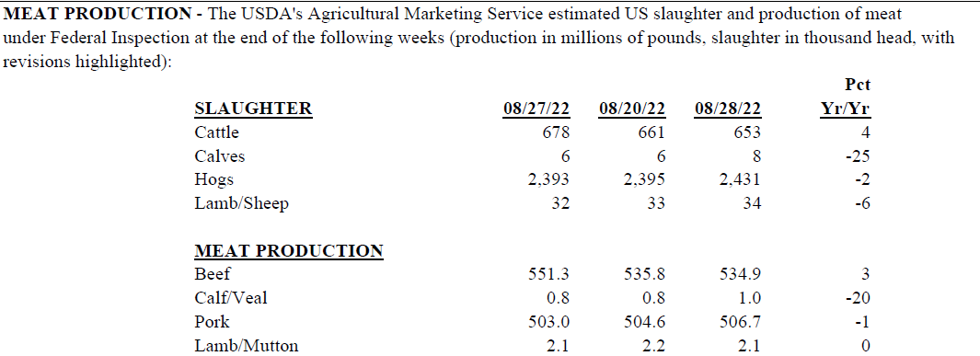Image resolution: width=980 pixels, height=356 pixels.
Task: Click the MEAT PRODUCTION table heading
Action: click(x=289, y=251)
